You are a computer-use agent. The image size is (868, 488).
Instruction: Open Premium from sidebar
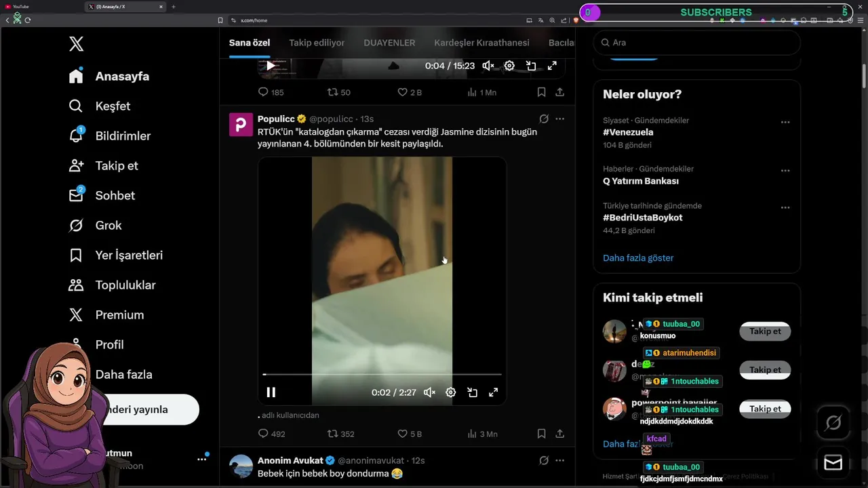coord(105,314)
